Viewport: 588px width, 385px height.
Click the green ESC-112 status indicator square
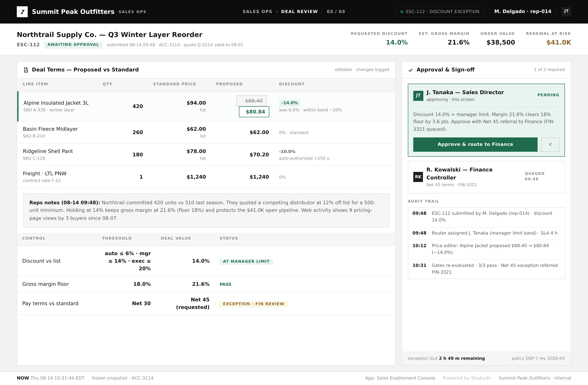(x=402, y=12)
